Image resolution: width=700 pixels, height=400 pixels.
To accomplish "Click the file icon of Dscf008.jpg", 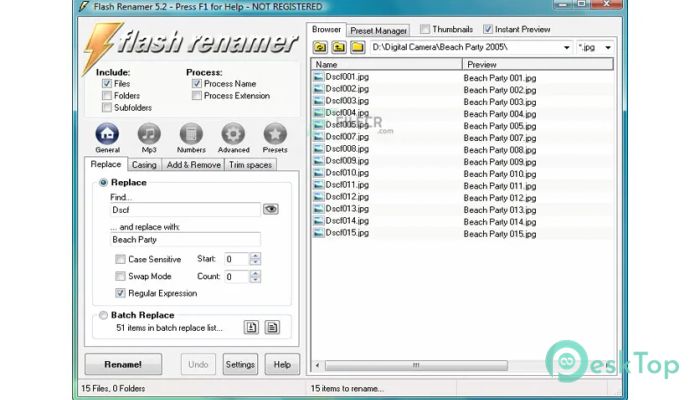I will click(318, 149).
